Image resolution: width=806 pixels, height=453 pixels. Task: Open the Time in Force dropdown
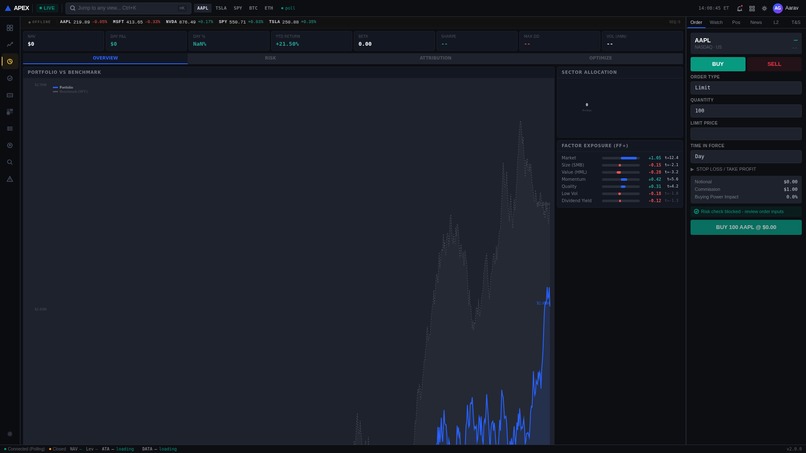tap(745, 156)
